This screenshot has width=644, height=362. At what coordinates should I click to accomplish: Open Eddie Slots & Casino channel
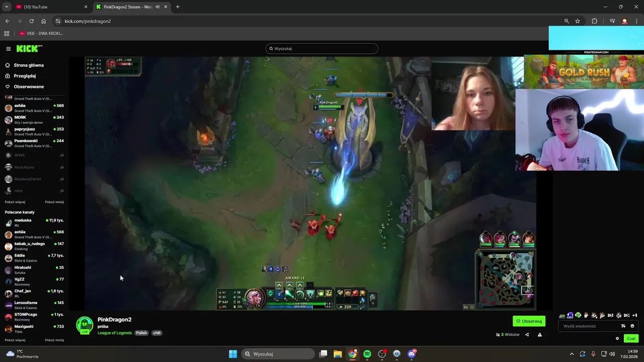pyautogui.click(x=34, y=258)
